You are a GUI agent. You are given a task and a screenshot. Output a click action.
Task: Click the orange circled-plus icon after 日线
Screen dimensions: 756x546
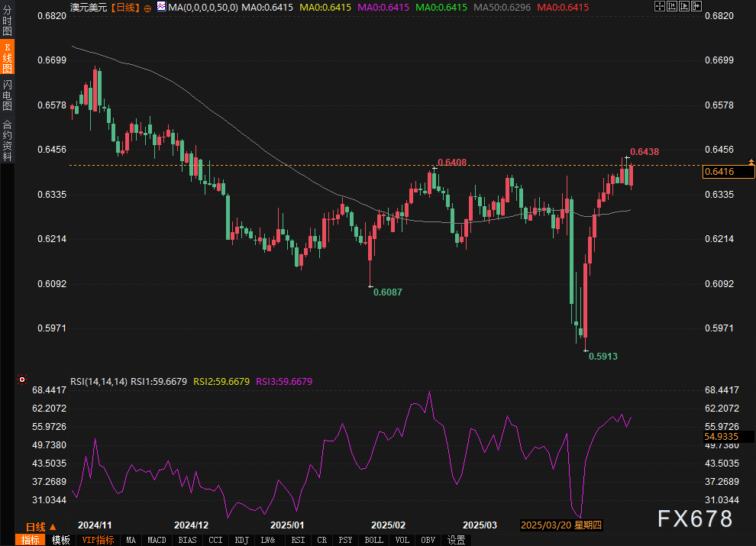147,8
